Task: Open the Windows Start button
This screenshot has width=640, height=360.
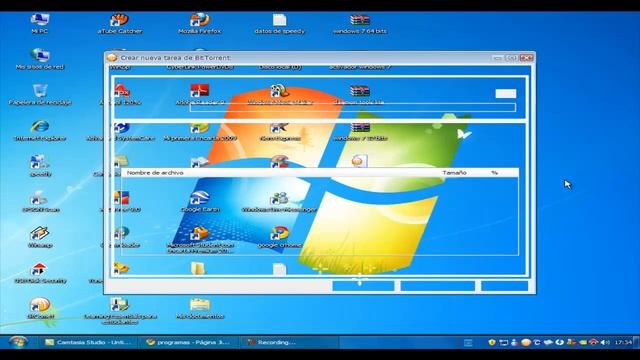Action: 18,342
